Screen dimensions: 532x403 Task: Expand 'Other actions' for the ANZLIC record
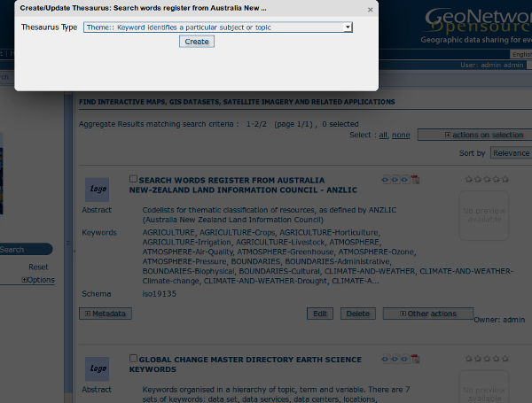428,314
